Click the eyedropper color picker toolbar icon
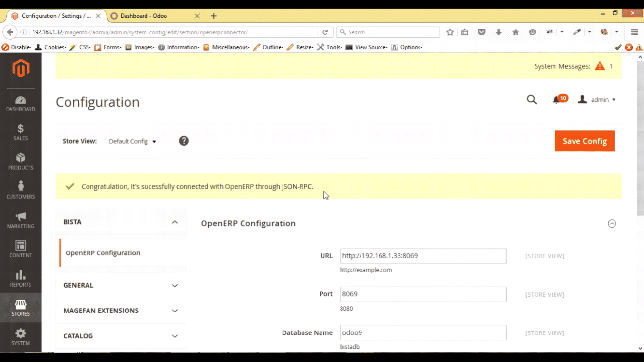The width and height of the screenshot is (644, 362). (x=577, y=32)
